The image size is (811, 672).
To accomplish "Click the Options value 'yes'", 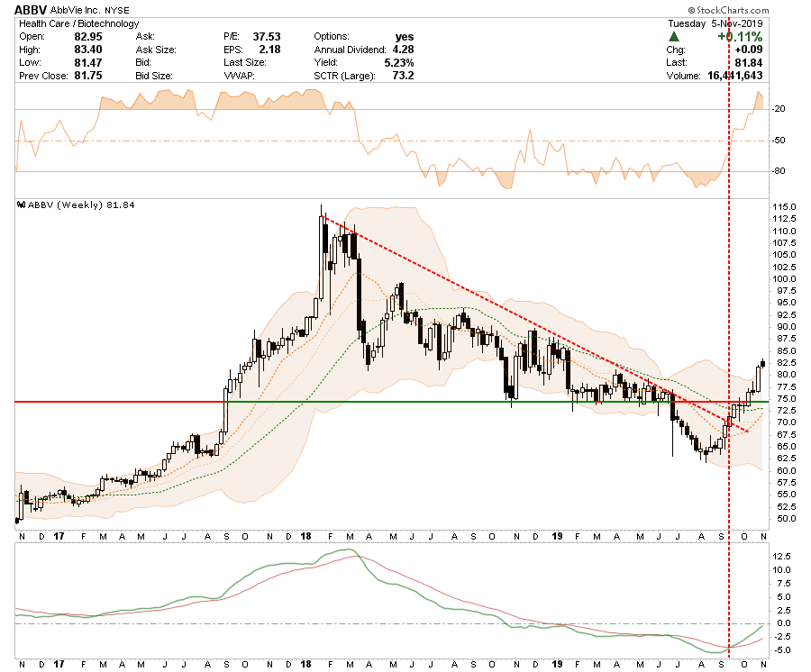I will (x=405, y=37).
